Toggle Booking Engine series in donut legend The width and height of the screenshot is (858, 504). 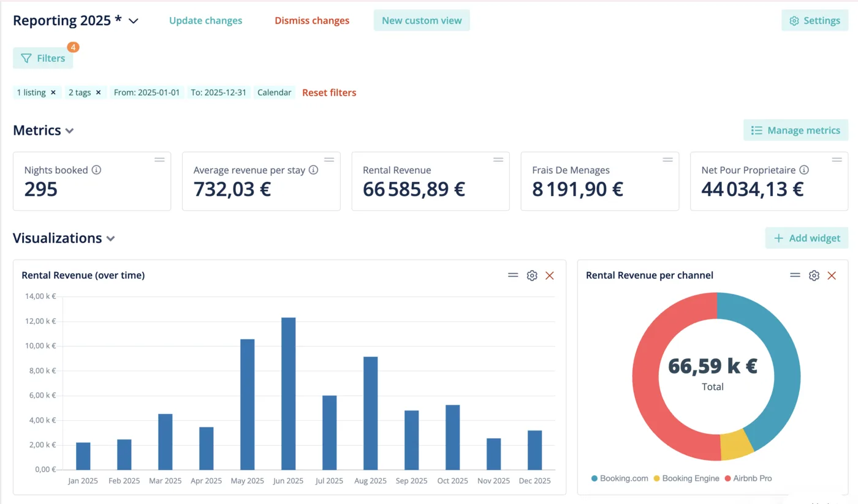pyautogui.click(x=686, y=478)
